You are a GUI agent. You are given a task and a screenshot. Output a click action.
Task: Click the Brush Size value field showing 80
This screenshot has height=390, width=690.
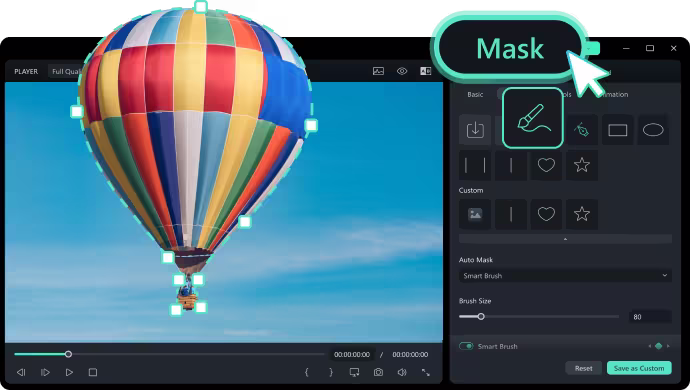(650, 316)
